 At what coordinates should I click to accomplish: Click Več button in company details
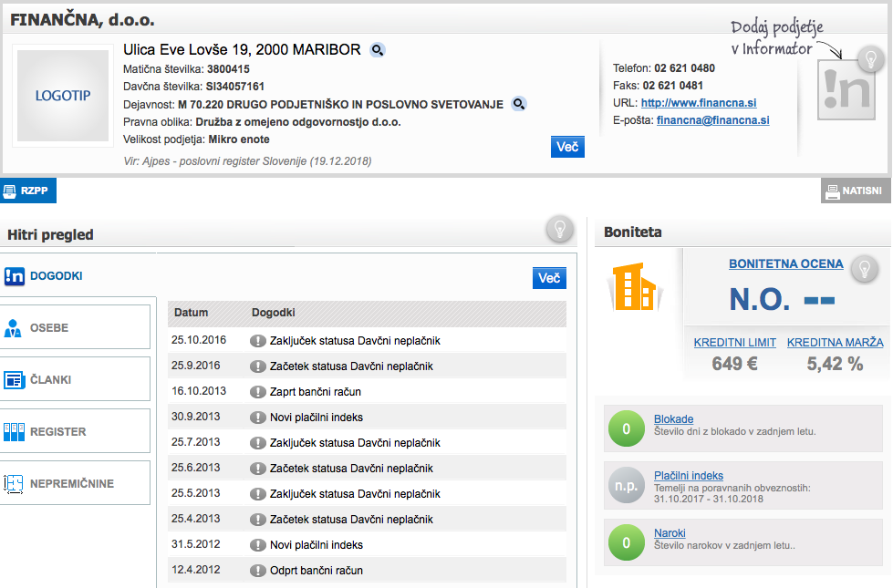point(567,147)
